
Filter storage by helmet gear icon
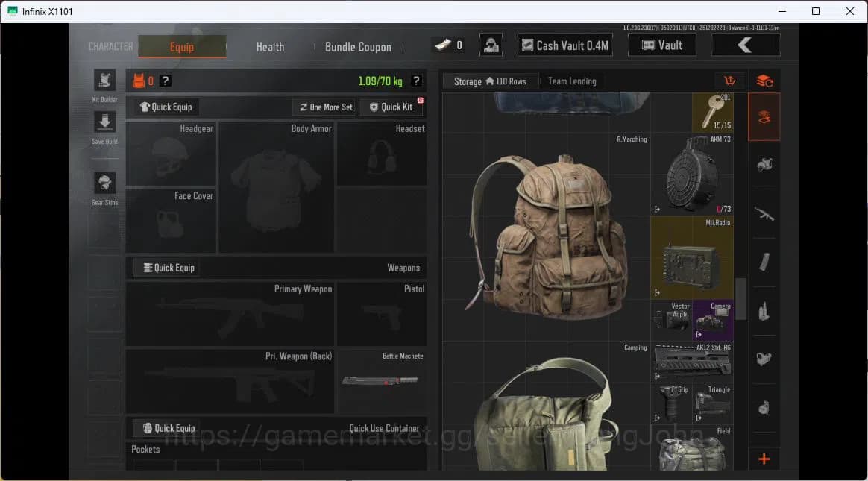click(x=764, y=165)
